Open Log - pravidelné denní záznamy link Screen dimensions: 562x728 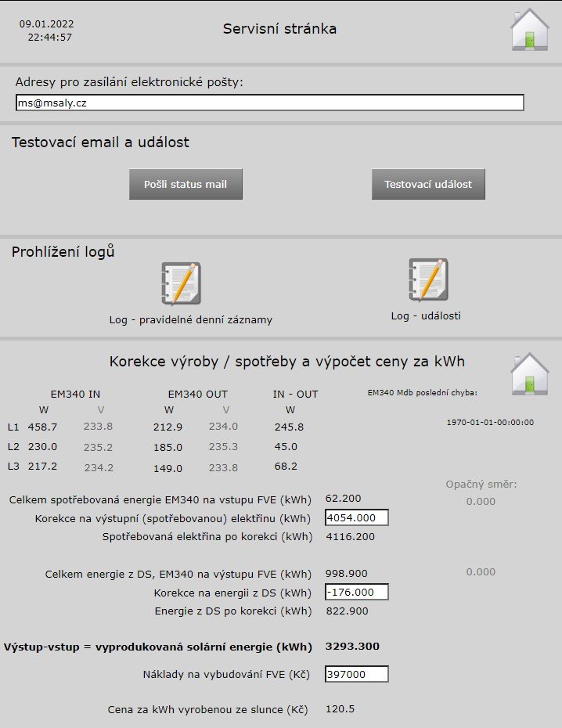(191, 320)
